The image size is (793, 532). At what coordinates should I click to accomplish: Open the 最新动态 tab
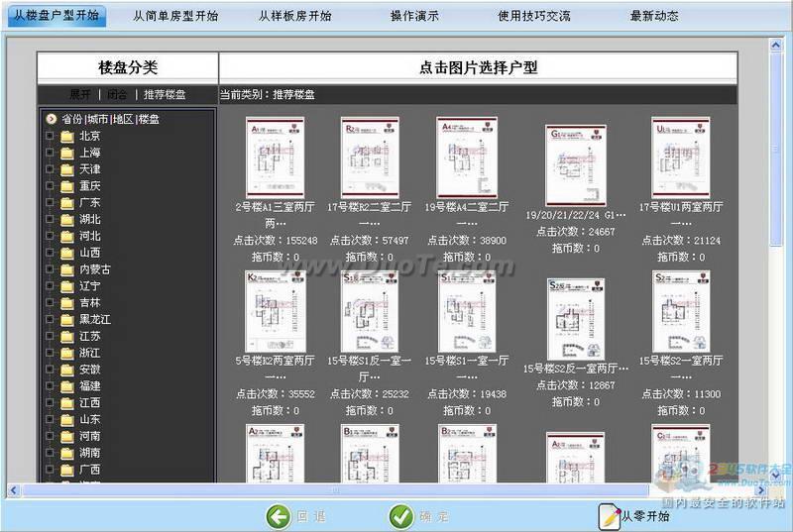pyautogui.click(x=654, y=16)
